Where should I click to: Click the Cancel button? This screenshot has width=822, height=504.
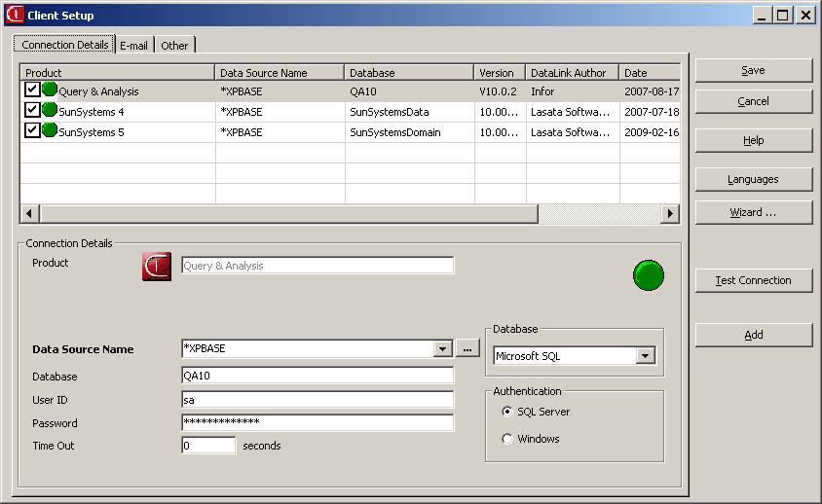[x=753, y=101]
